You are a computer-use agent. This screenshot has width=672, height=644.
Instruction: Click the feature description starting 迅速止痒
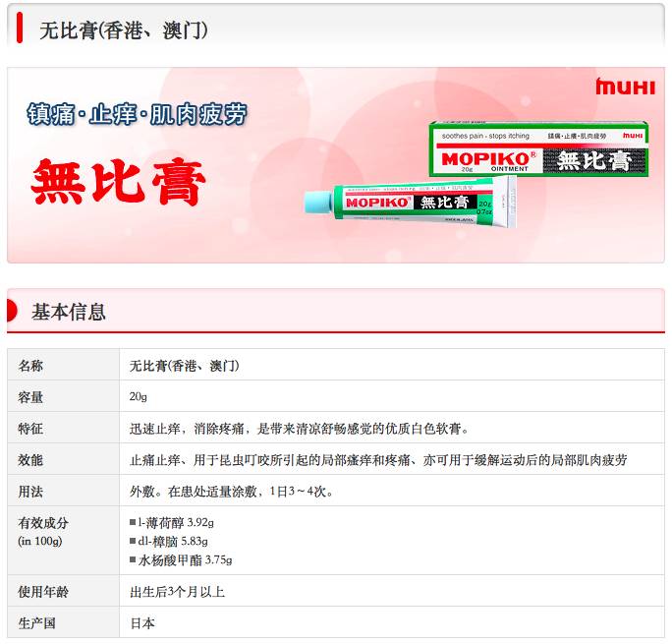299,429
